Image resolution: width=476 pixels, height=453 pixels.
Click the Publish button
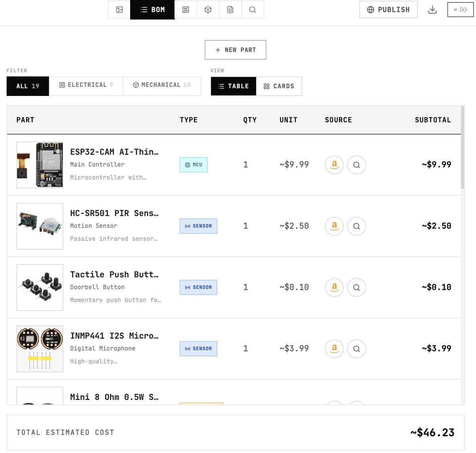[x=388, y=10]
